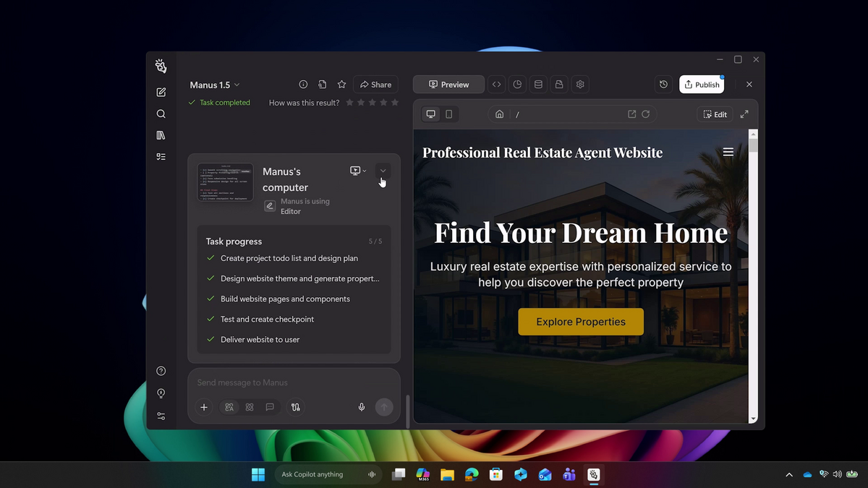Click 'Deliver website to user' step

tap(260, 339)
